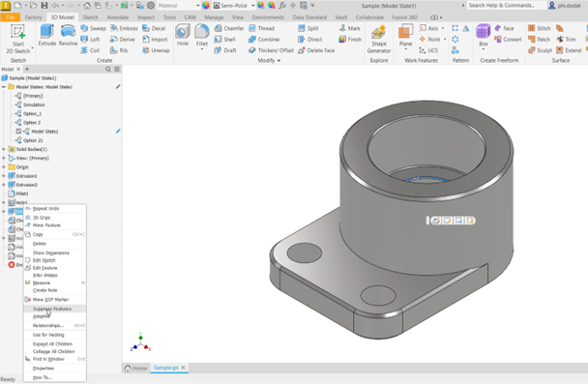
Task: Select the Combine tool
Action: click(x=264, y=39)
